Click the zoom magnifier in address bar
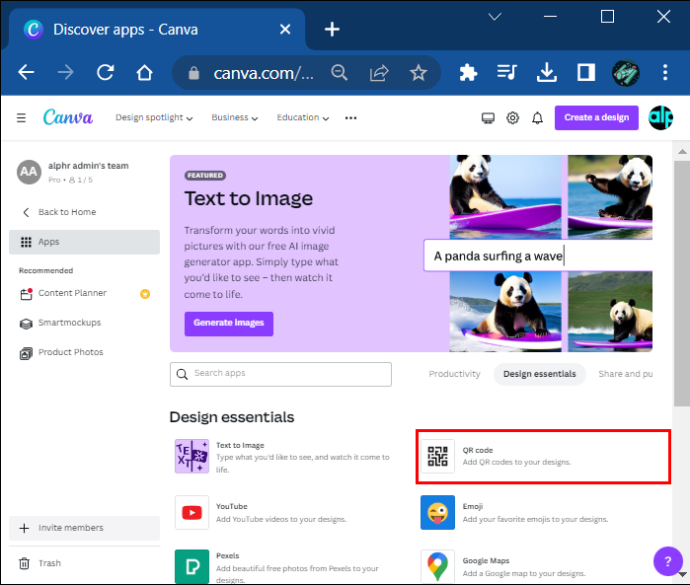The width and height of the screenshot is (690, 585). (339, 73)
